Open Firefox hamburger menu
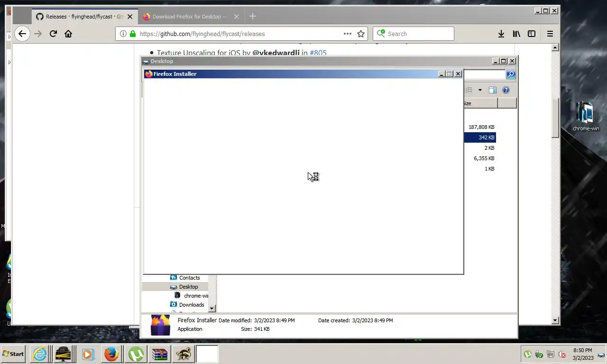This screenshot has width=607, height=364. 550,34
